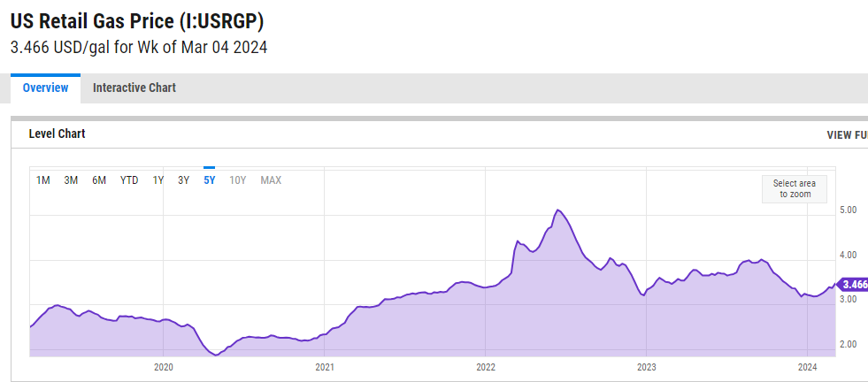Select the active 5Y range

pyautogui.click(x=209, y=180)
